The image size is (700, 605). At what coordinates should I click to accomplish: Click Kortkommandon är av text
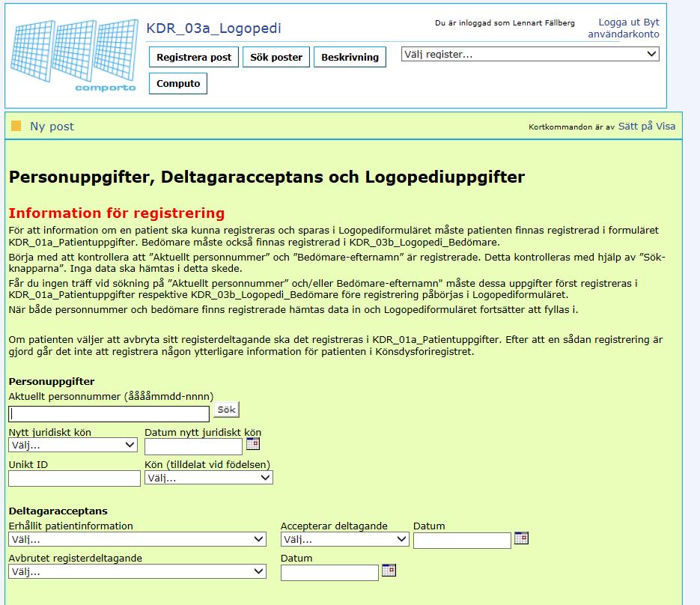(571, 127)
